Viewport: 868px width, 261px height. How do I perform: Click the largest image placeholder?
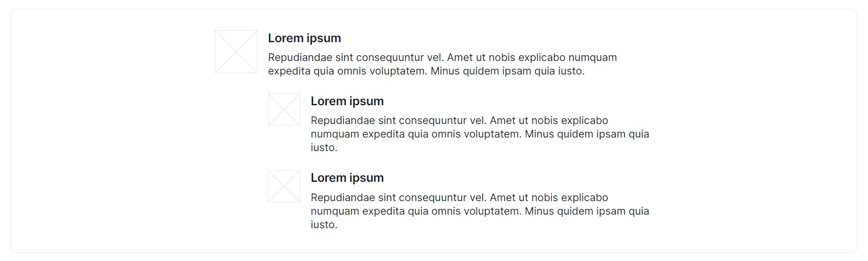tap(236, 52)
